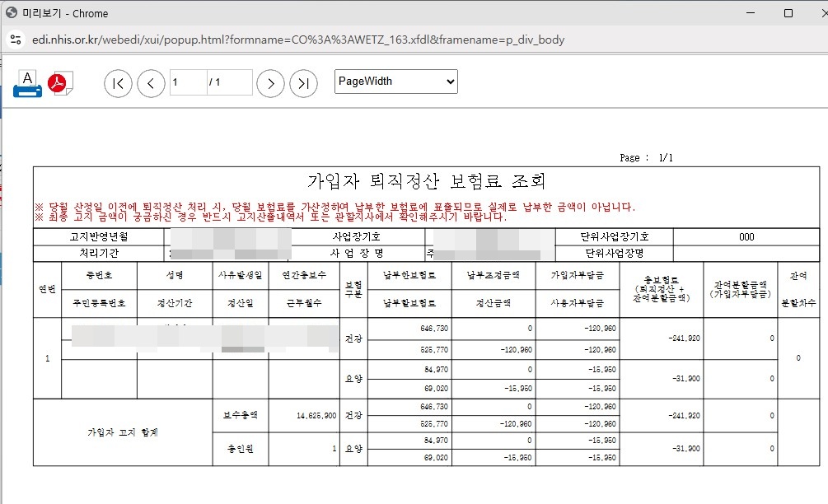Click the 단위사업장기호 label cell
The height and width of the screenshot is (504, 828).
614,236
